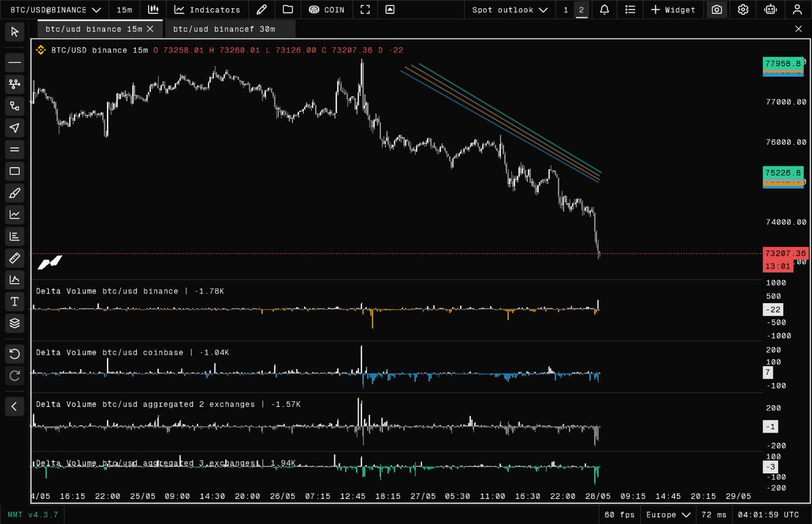Close the btc/usd binance 15m tab

pyautogui.click(x=150, y=29)
